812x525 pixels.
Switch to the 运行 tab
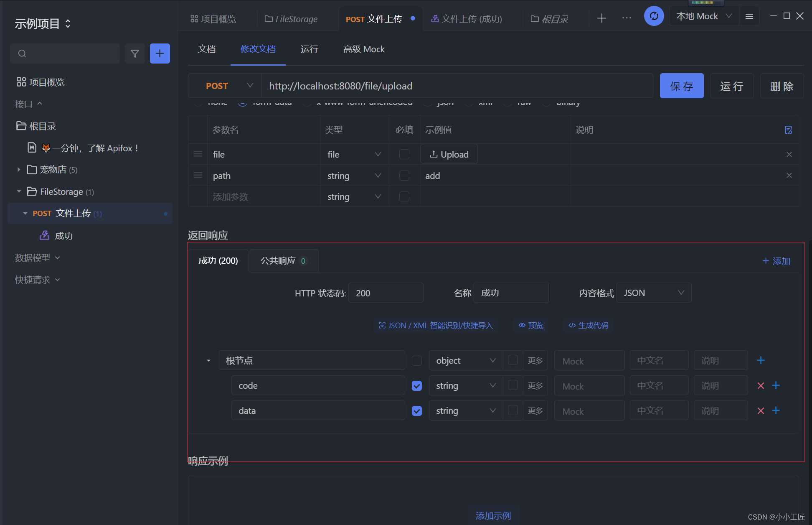(x=309, y=49)
